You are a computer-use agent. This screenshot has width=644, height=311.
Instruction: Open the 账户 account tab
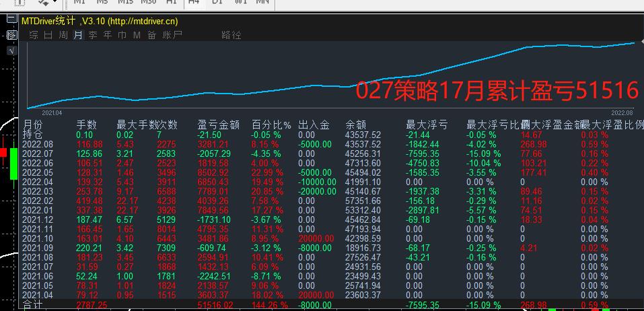click(172, 35)
